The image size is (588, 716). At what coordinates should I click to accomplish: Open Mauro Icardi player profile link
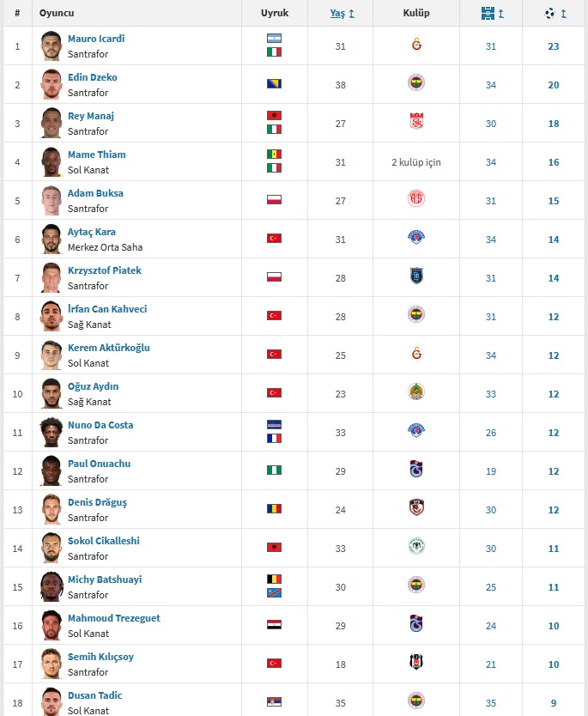96,39
